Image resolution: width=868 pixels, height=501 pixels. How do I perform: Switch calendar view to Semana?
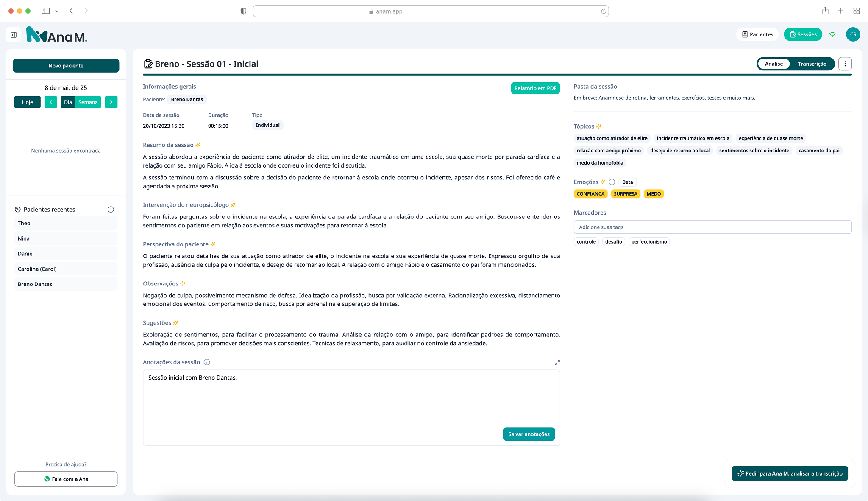click(88, 102)
